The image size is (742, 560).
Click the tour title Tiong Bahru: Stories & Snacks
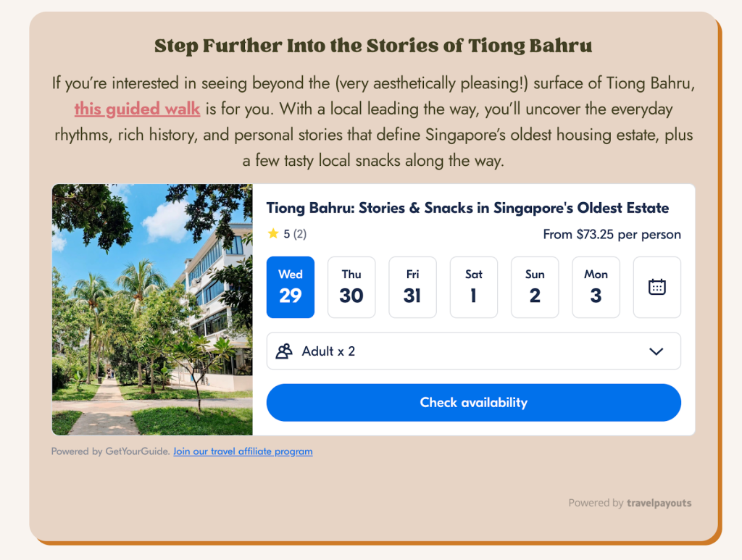(467, 208)
